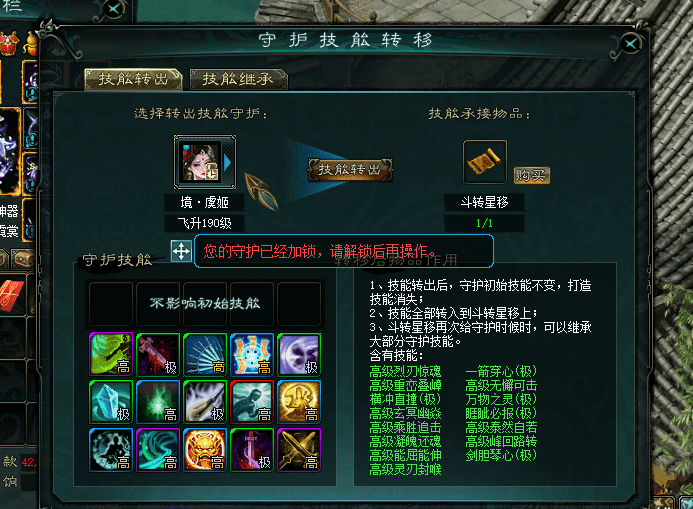Screen dimensions: 693x509
Task: Click the 购买 buy button
Action: (532, 175)
